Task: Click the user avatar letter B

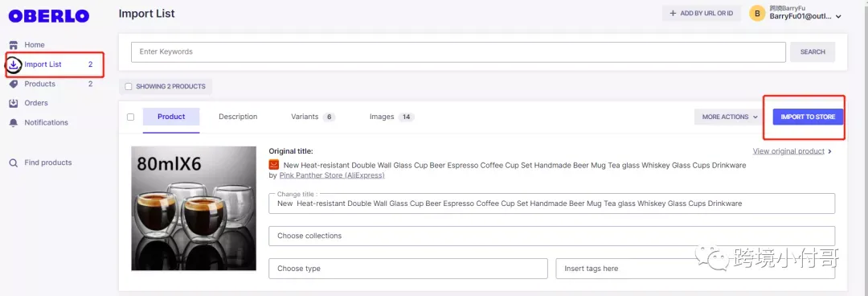Action: (x=757, y=14)
